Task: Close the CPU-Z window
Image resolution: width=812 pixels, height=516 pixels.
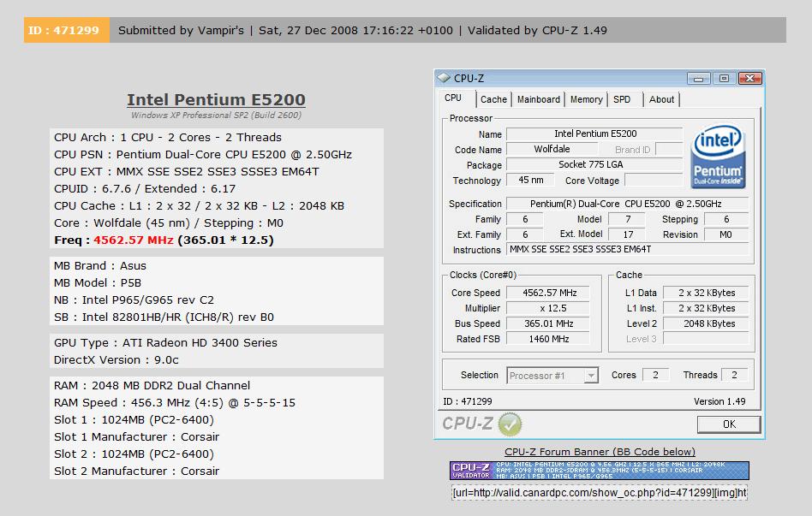Action: click(x=749, y=78)
